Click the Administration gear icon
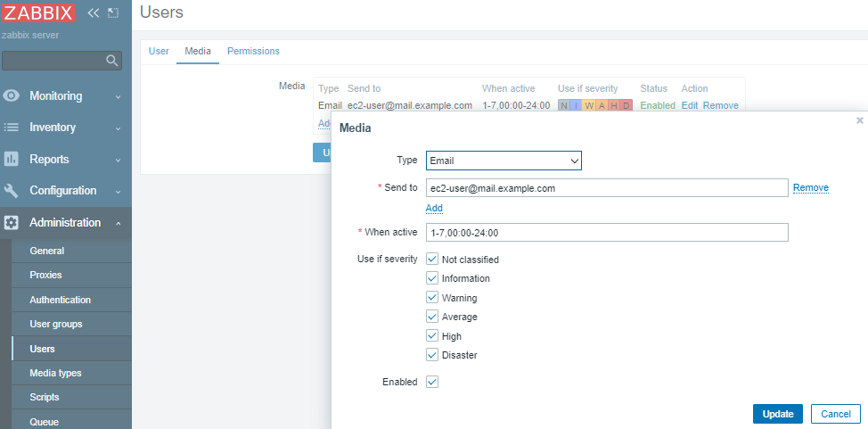 pos(11,222)
